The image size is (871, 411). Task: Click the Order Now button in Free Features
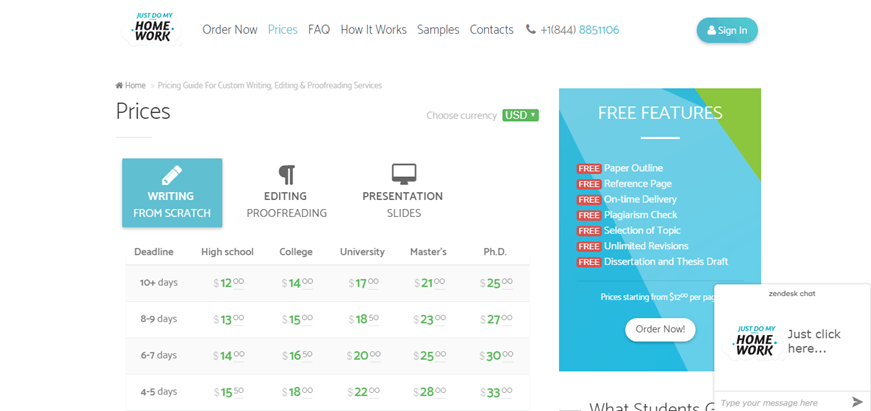(x=660, y=329)
